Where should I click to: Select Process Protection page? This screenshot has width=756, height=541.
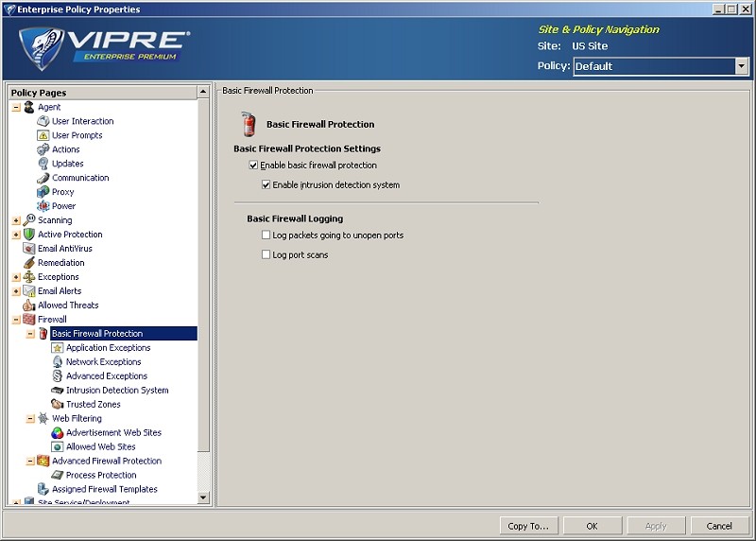point(101,476)
